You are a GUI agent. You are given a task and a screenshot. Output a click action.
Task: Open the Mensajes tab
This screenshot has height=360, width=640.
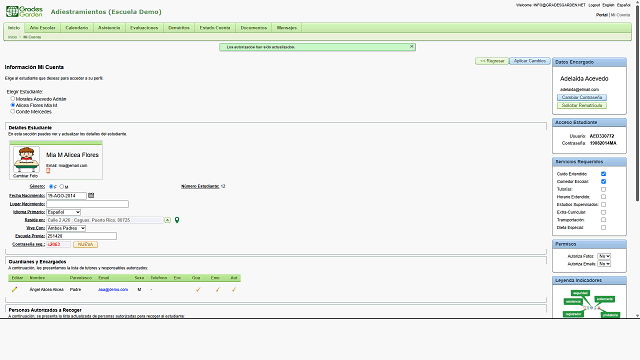pyautogui.click(x=287, y=28)
